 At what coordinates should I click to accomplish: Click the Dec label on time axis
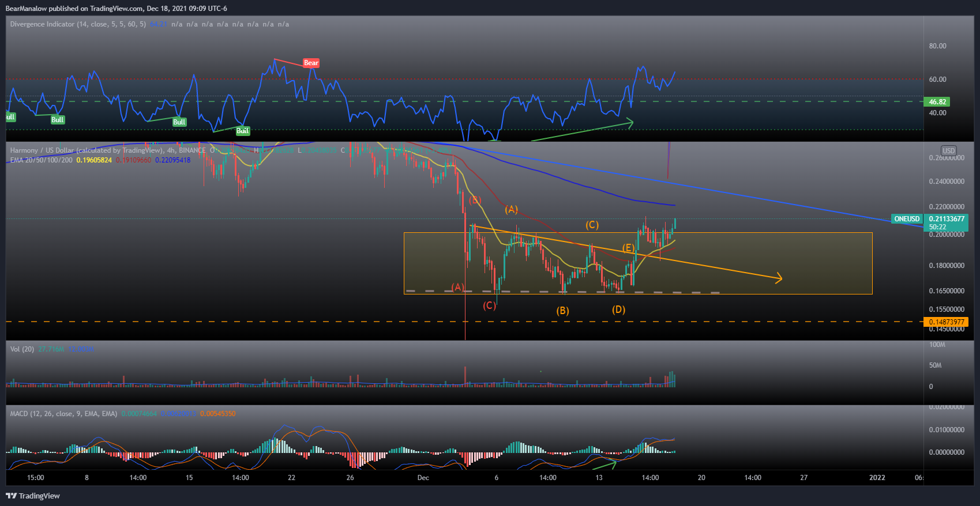tap(423, 478)
